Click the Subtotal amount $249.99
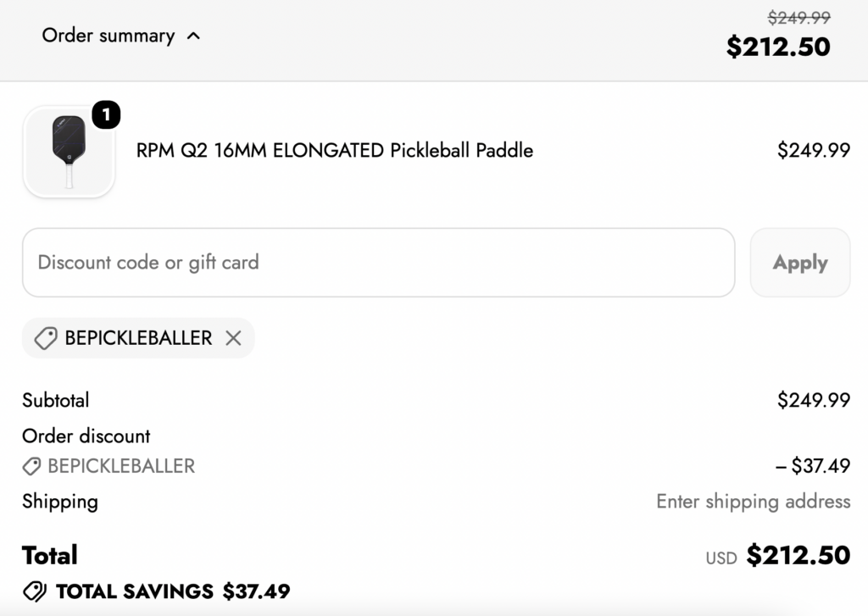 click(x=814, y=400)
